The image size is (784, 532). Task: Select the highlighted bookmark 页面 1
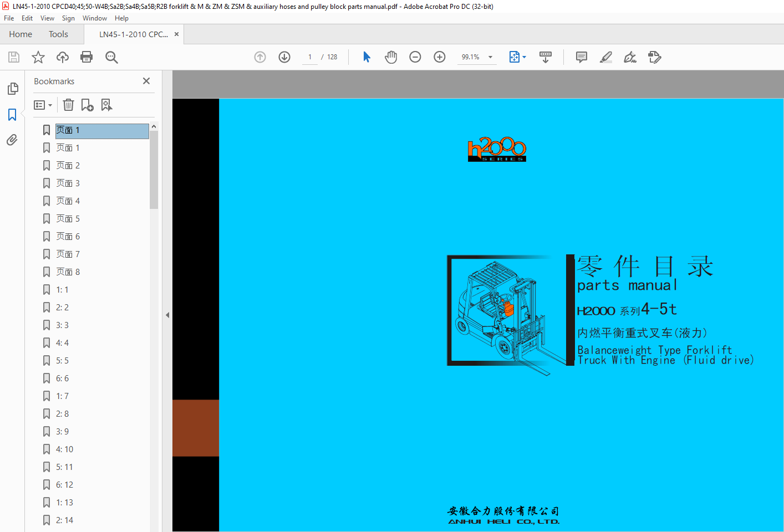[102, 130]
